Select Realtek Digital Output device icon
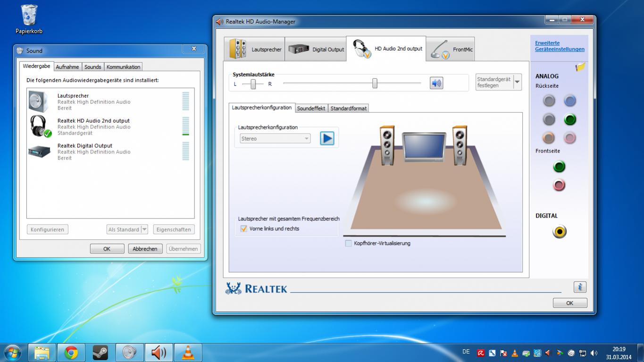 pyautogui.click(x=39, y=152)
